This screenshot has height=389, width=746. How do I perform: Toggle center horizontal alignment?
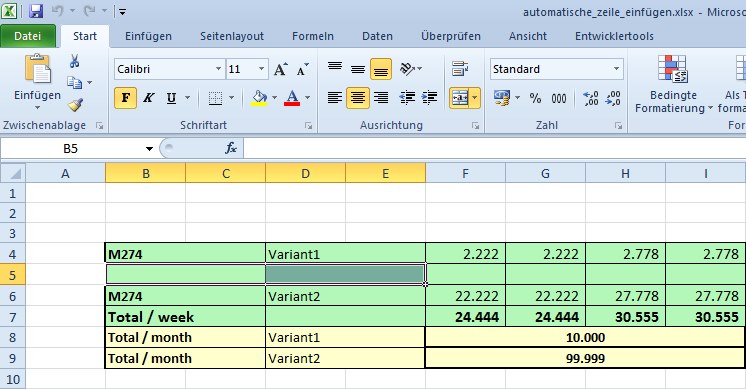pyautogui.click(x=358, y=98)
